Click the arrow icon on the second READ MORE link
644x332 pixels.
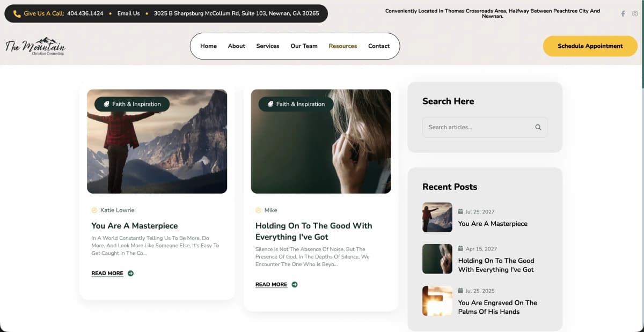294,284
